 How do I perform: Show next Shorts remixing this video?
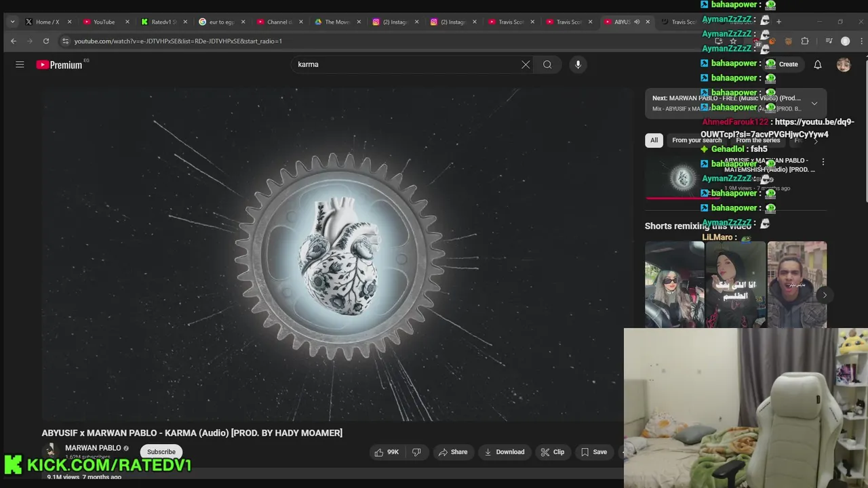point(825,295)
